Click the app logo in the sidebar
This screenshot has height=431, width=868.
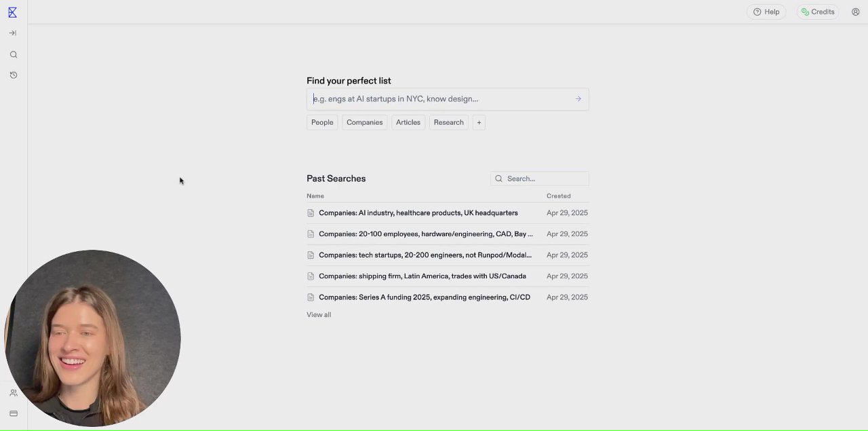pyautogui.click(x=12, y=12)
